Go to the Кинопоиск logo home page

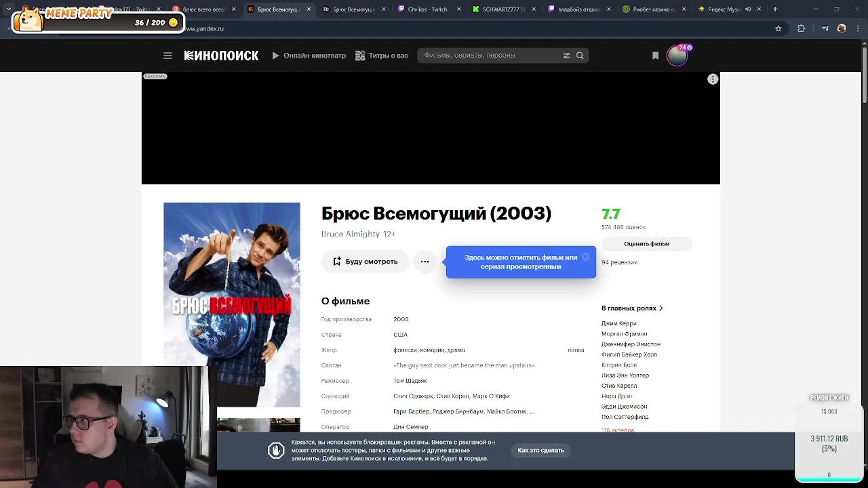tap(221, 56)
